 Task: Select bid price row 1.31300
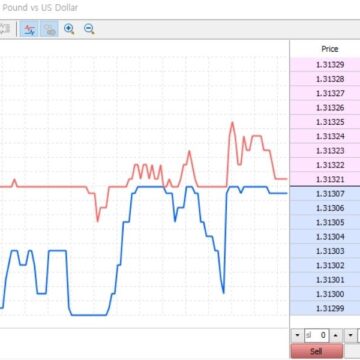[x=325, y=294]
